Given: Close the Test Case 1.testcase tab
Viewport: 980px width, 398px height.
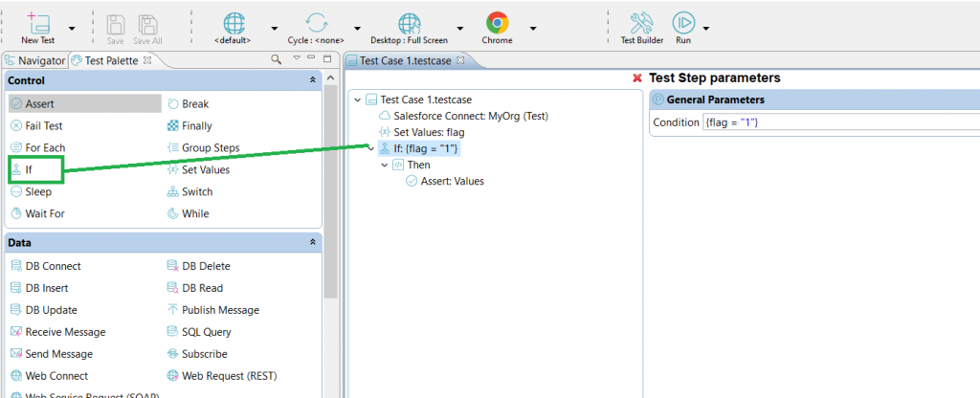Looking at the screenshot, I should (460, 60).
